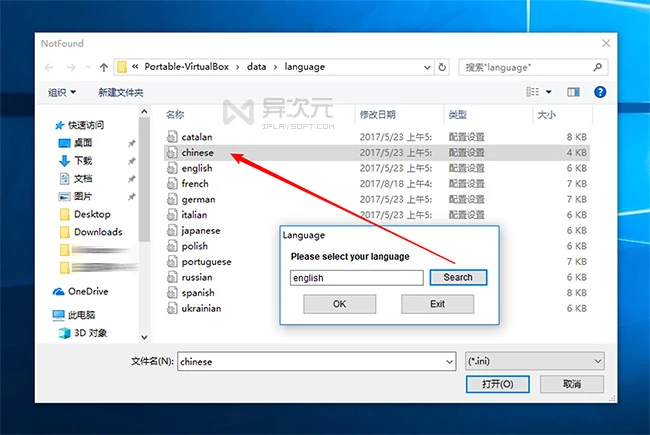Expand the view options dropdown arrow
The width and height of the screenshot is (650, 435).
[x=548, y=92]
